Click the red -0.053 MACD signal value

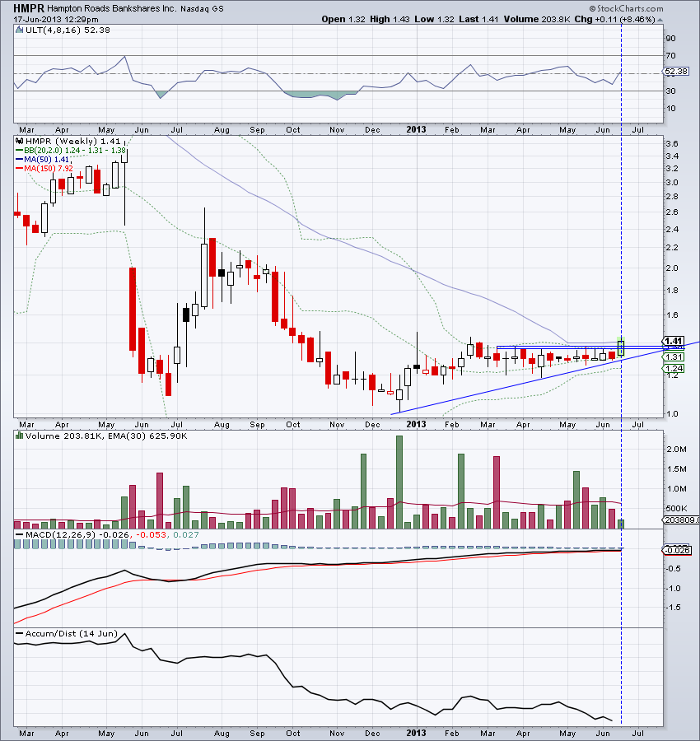(x=151, y=534)
